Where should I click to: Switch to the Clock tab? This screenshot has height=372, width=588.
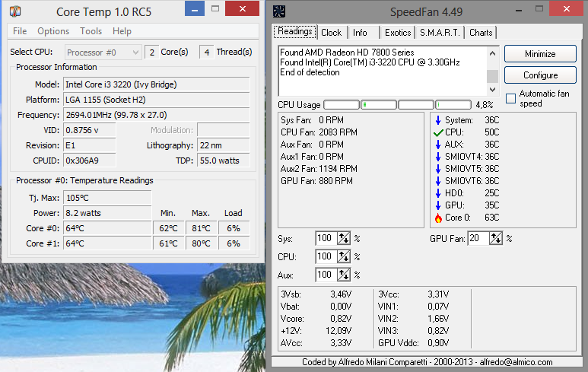click(332, 33)
